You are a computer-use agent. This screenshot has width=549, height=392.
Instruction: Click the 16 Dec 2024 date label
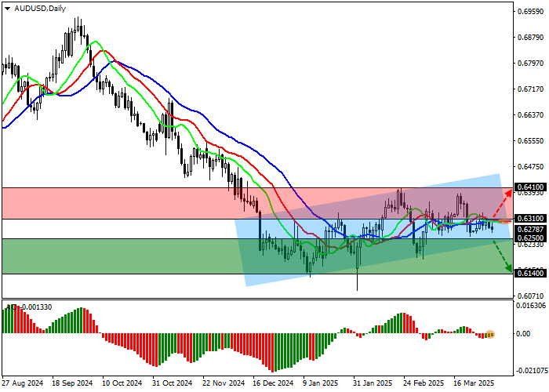[x=271, y=384]
